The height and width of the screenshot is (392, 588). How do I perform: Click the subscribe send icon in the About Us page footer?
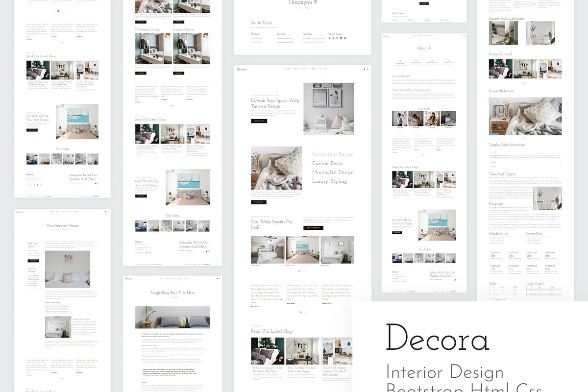(x=455, y=280)
